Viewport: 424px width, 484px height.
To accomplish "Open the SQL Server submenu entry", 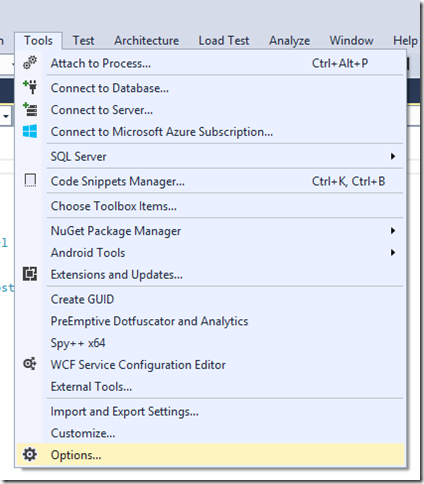I will [210, 156].
